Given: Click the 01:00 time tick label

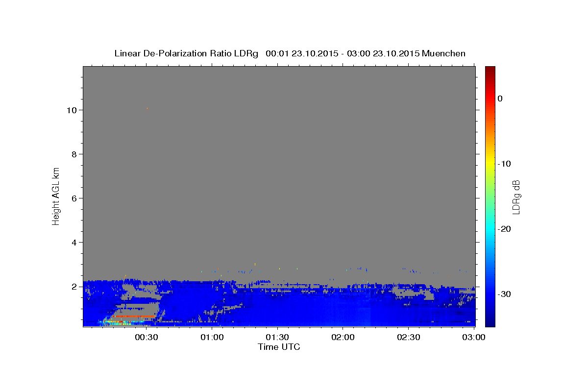Looking at the screenshot, I should (x=212, y=338).
